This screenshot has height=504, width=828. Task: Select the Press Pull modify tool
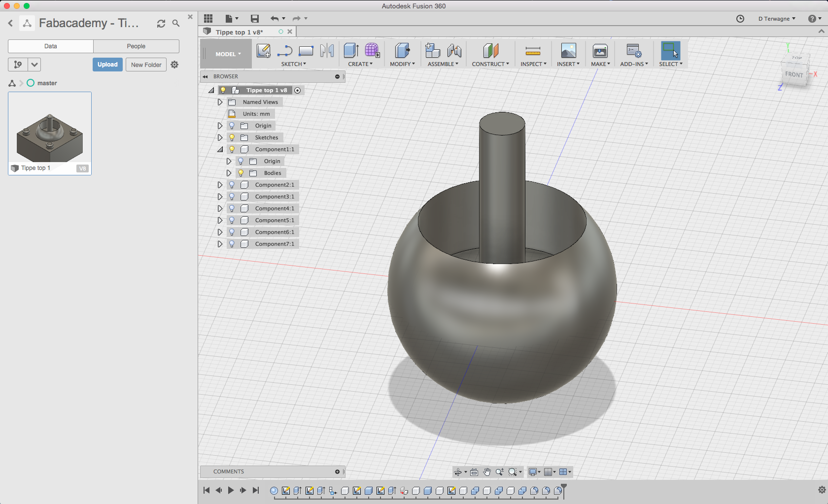click(402, 51)
